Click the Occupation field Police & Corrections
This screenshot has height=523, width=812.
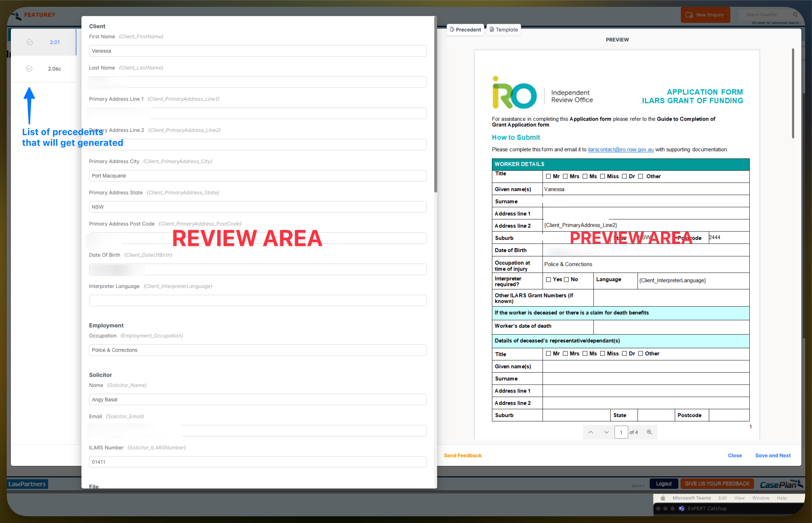click(258, 350)
